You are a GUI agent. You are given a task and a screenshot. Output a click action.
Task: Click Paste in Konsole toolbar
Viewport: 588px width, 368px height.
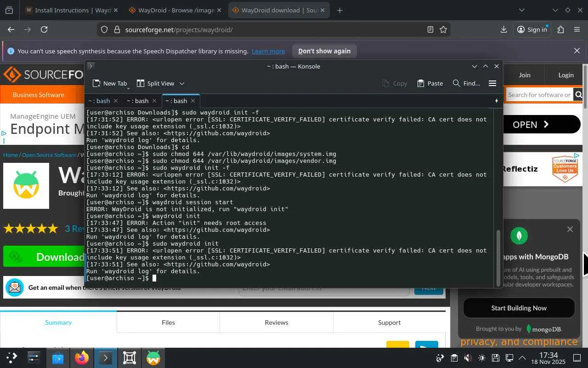click(430, 83)
